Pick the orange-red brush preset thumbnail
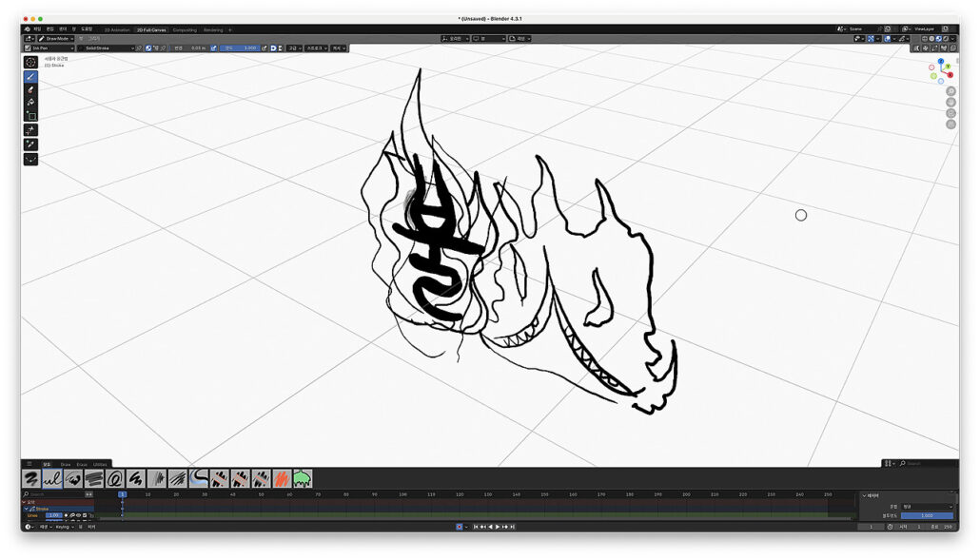 coord(282,477)
